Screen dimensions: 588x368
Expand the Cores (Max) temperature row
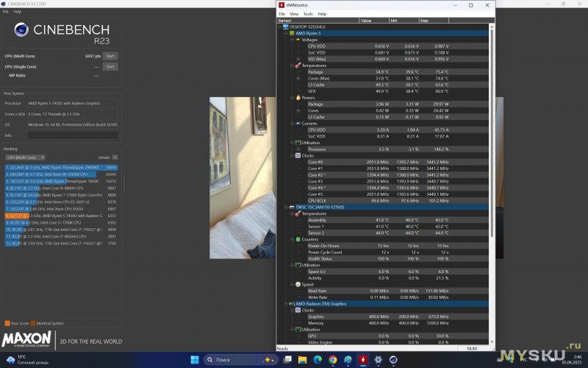click(x=298, y=78)
